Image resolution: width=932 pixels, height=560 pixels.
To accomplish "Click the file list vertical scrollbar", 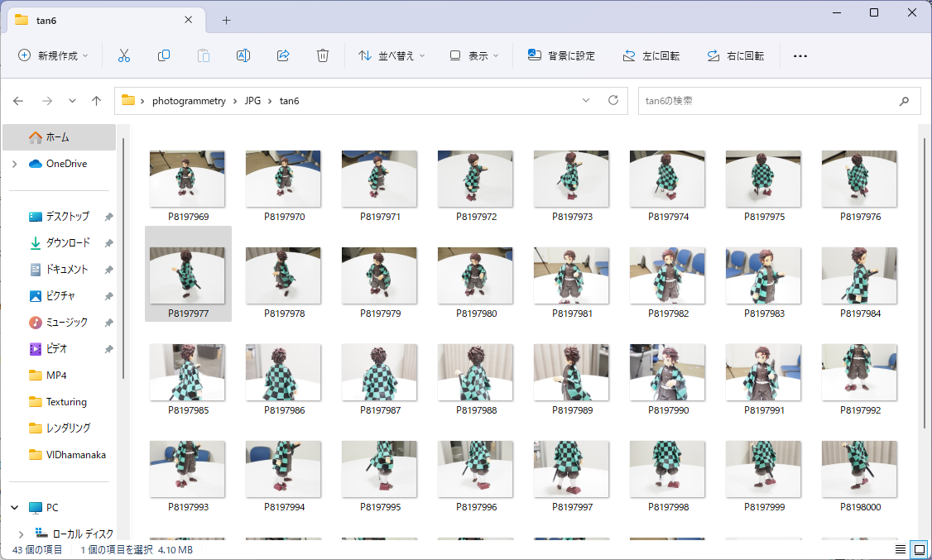I will point(925,282).
